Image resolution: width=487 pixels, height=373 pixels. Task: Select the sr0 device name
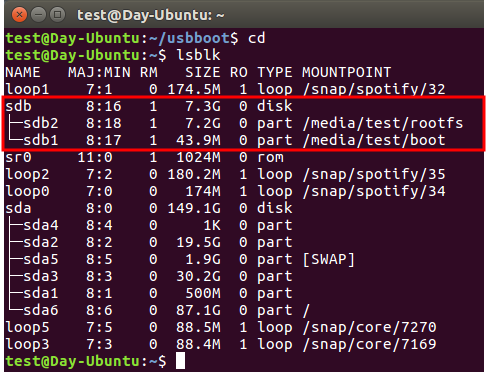tap(19, 157)
